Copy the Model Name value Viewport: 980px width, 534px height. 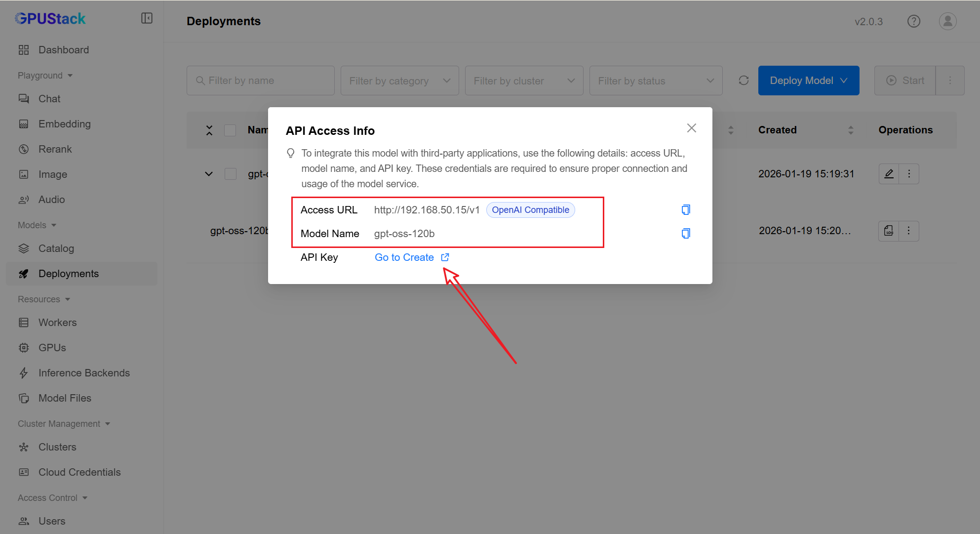pyautogui.click(x=685, y=234)
